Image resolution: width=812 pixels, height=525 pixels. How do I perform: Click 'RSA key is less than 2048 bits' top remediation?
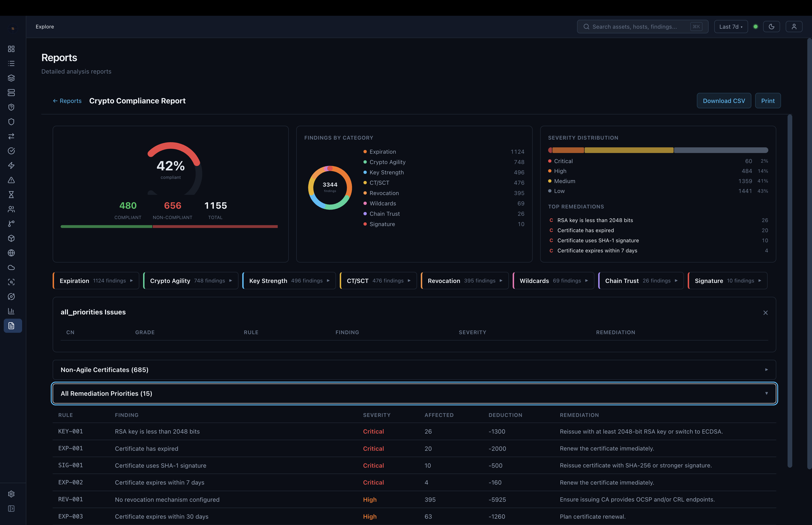pyautogui.click(x=595, y=220)
